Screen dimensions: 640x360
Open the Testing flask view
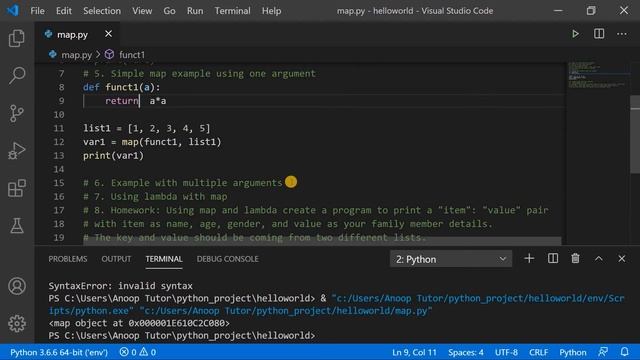pos(17,226)
